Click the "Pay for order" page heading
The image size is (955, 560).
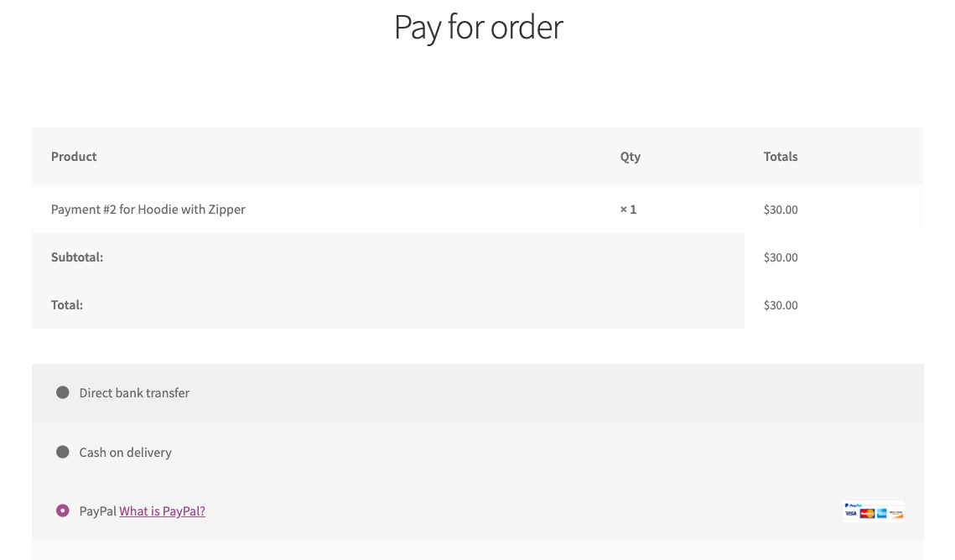pos(478,28)
